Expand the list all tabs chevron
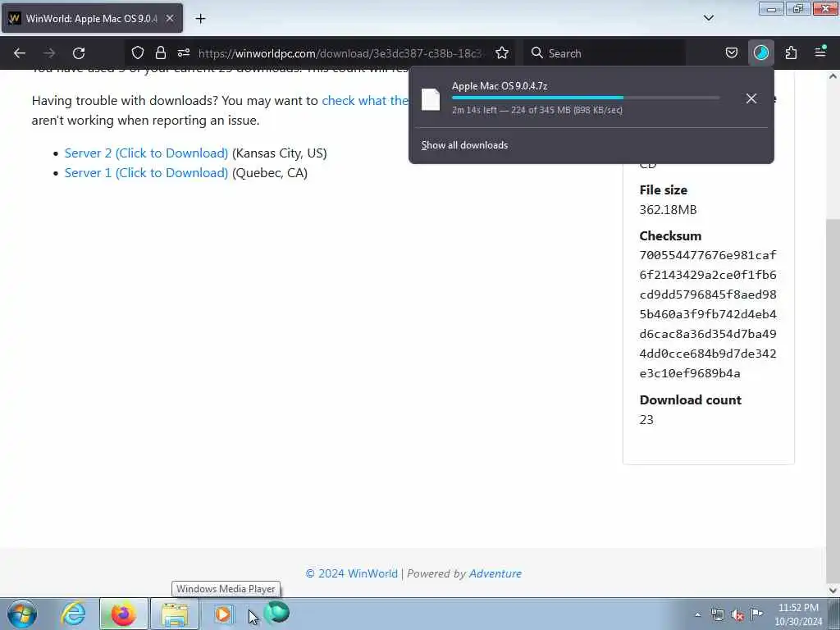840x630 pixels. [x=708, y=18]
